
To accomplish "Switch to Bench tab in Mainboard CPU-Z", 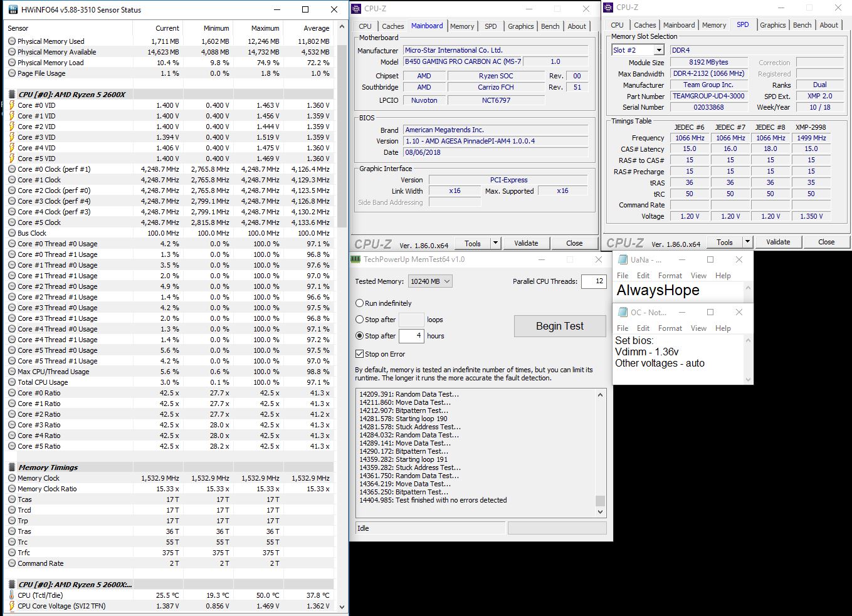I will pos(550,26).
